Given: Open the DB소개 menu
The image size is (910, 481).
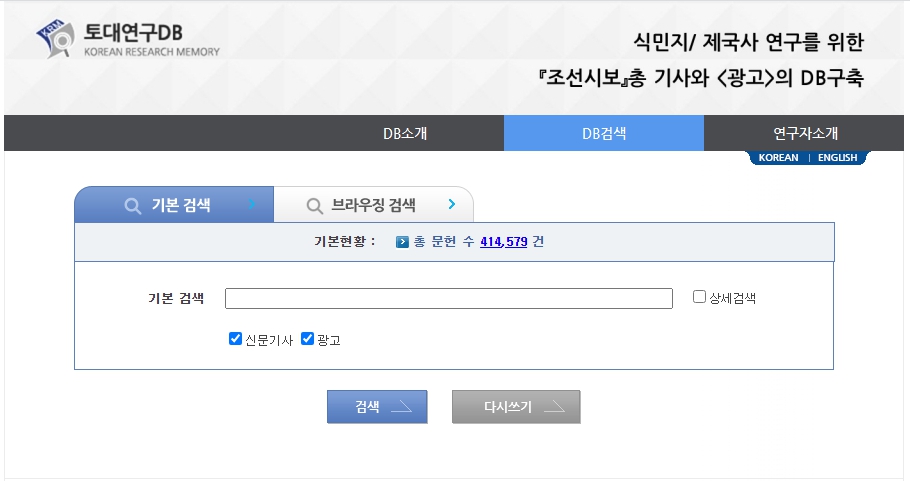Looking at the screenshot, I should 405,133.
